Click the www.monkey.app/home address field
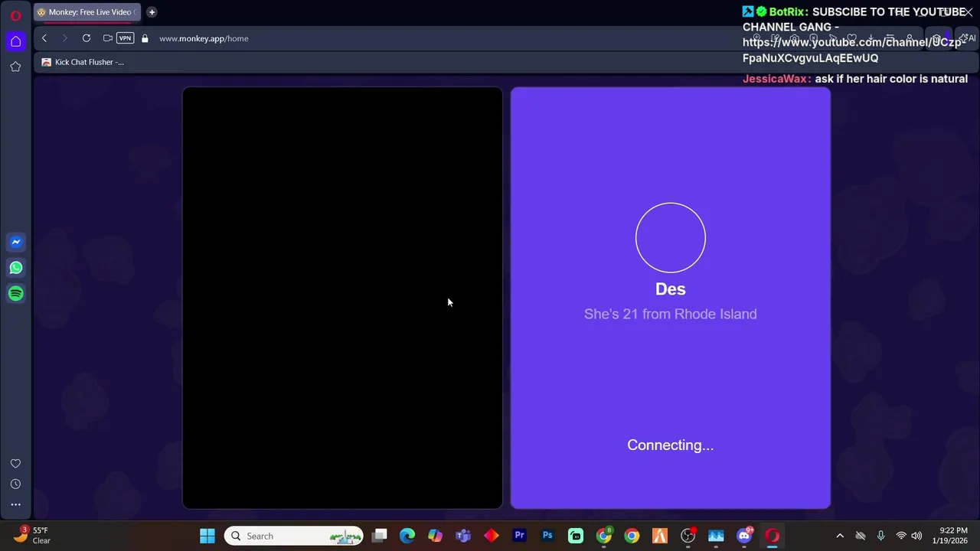Screen dimensions: 980x551 pyautogui.click(x=204, y=38)
